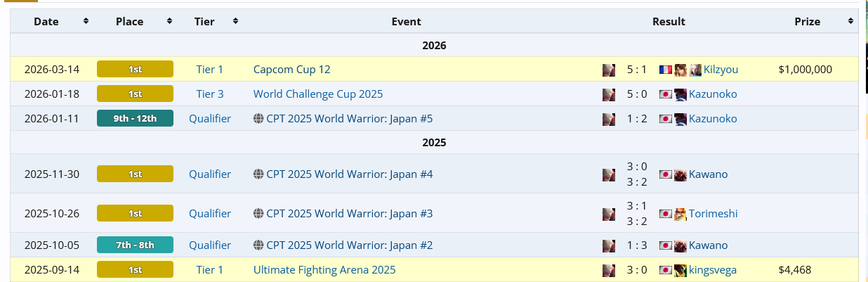The width and height of the screenshot is (868, 282).
Task: Click the France flag beside Kilzyou
Action: click(x=666, y=70)
